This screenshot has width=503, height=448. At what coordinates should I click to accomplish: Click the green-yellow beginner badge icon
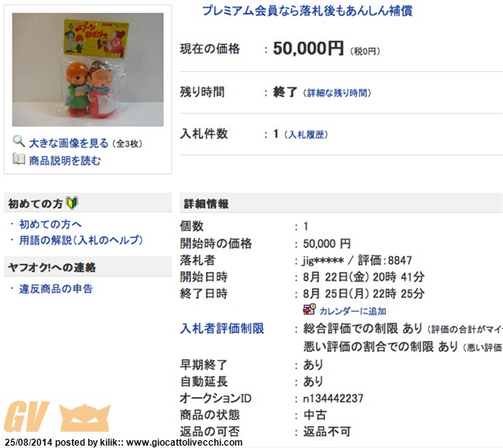click(72, 203)
